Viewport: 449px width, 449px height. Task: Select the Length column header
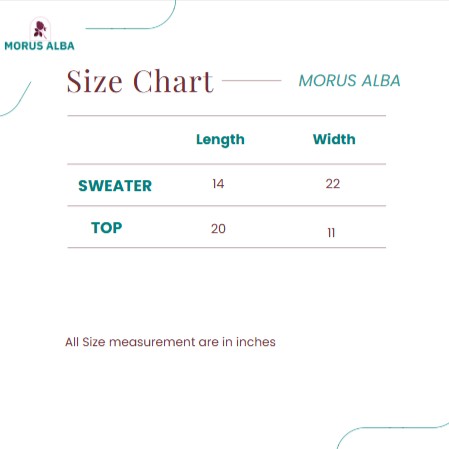click(x=220, y=140)
